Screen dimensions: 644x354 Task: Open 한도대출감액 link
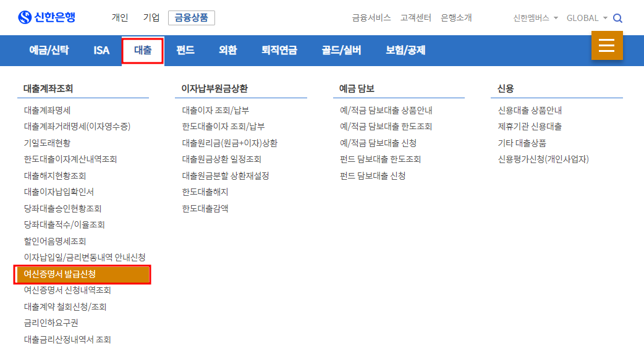[205, 208]
